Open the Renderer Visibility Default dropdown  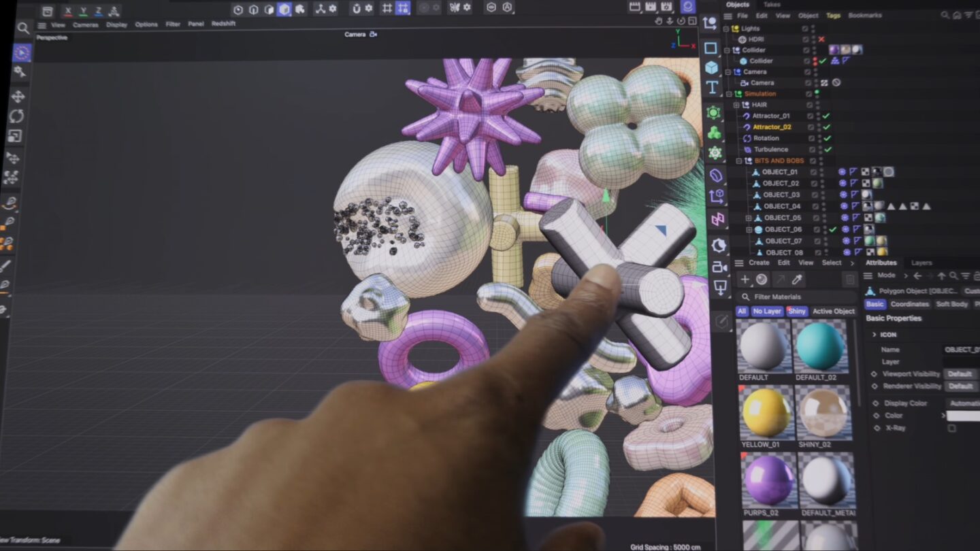960,386
